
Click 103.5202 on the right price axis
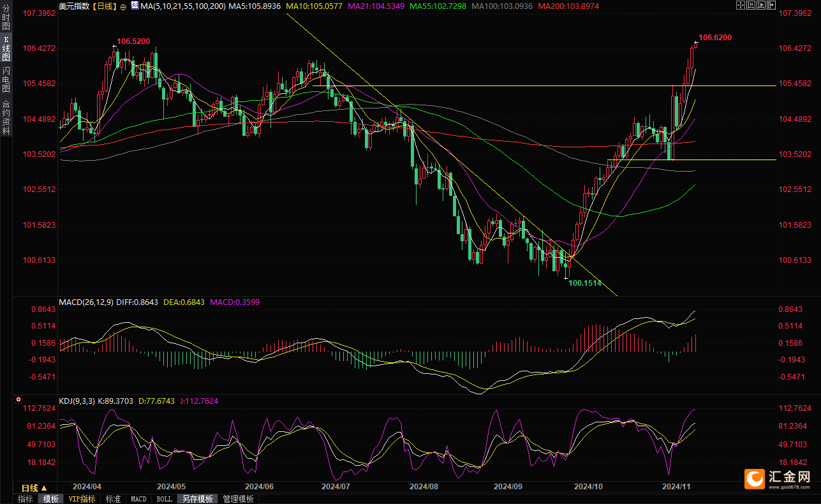coord(795,154)
